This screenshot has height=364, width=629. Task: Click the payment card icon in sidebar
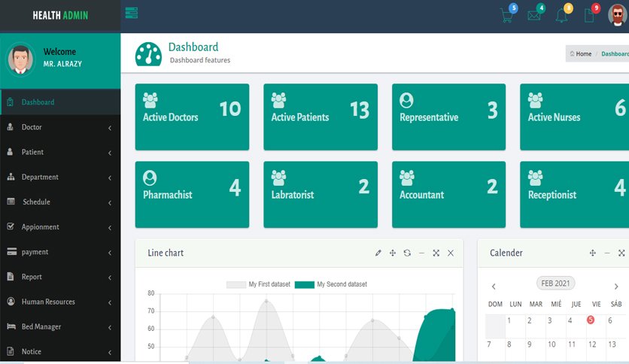[11, 251]
